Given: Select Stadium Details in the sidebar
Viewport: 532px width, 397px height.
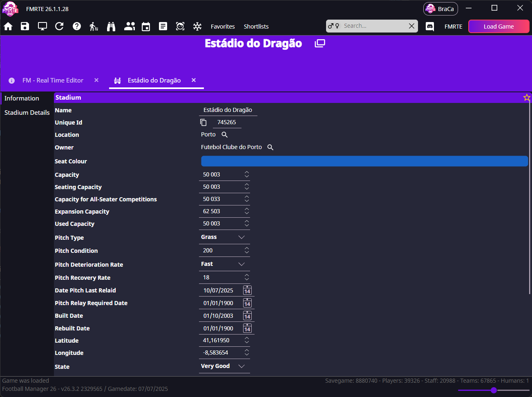Looking at the screenshot, I should pyautogui.click(x=27, y=113).
